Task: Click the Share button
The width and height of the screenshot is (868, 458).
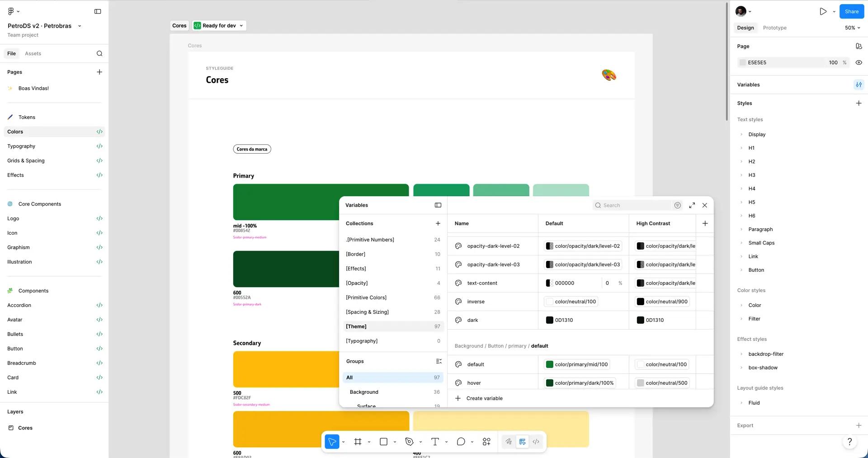Action: click(x=851, y=11)
